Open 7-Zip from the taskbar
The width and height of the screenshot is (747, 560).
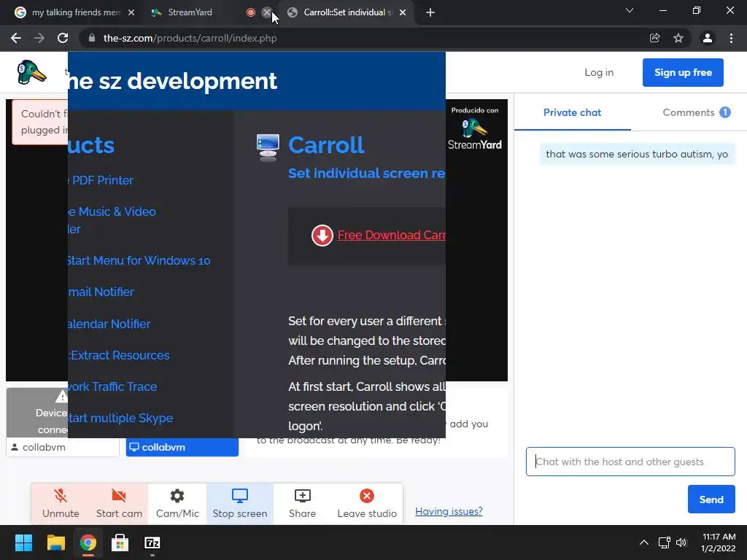tap(152, 542)
